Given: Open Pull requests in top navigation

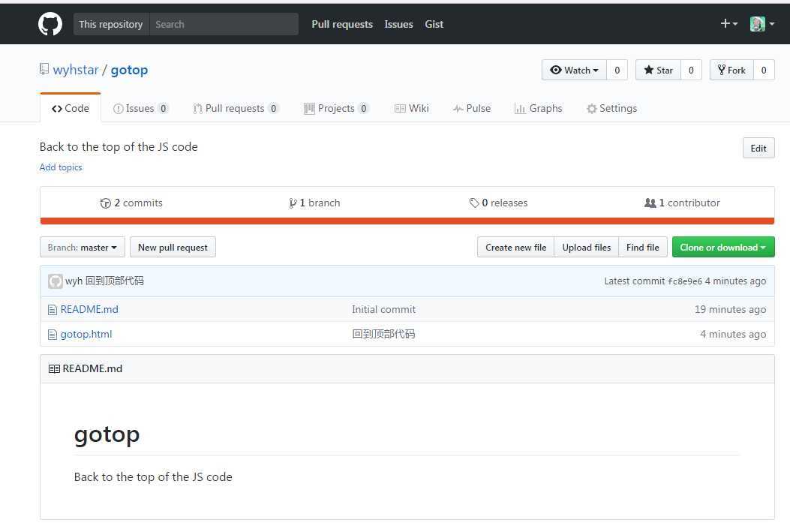Looking at the screenshot, I should (342, 24).
